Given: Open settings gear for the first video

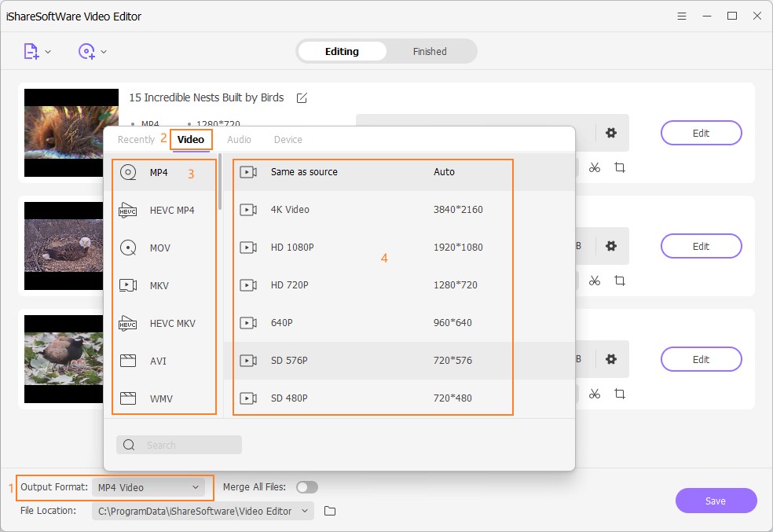Looking at the screenshot, I should coord(611,134).
